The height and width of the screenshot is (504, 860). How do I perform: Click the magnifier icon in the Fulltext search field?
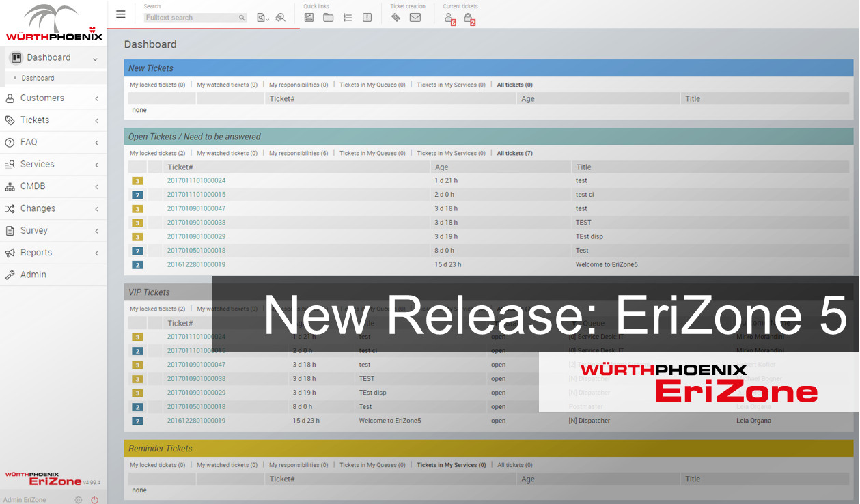tap(242, 18)
